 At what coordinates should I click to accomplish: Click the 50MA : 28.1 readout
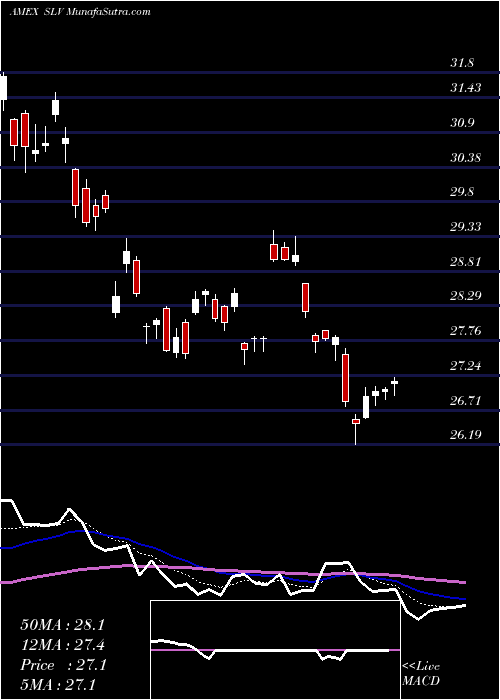(62, 625)
